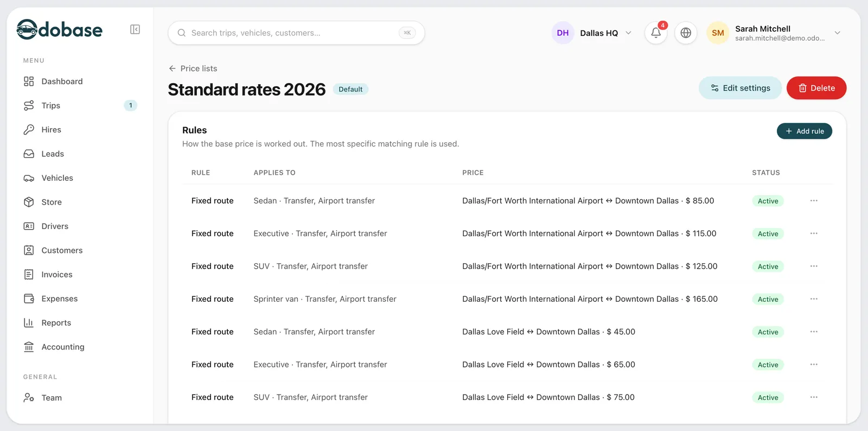Viewport: 868px width, 431px height.
Task: Click the SM user avatar
Action: click(718, 33)
